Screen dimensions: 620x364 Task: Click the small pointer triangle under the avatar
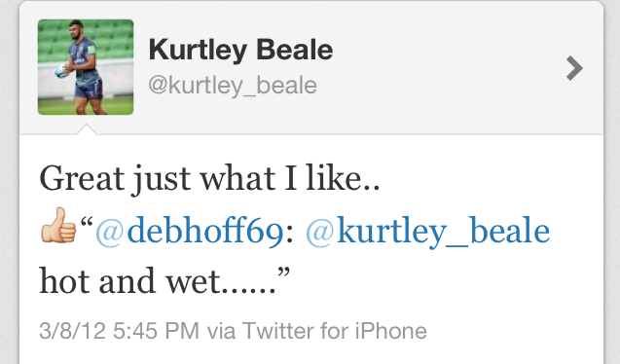[87, 129]
